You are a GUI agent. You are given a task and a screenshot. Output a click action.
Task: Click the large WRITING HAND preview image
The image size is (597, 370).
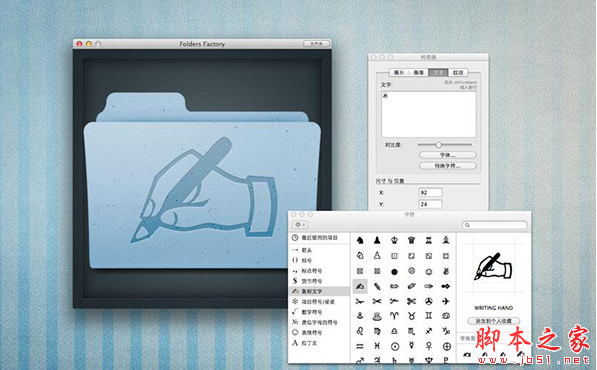point(493,266)
